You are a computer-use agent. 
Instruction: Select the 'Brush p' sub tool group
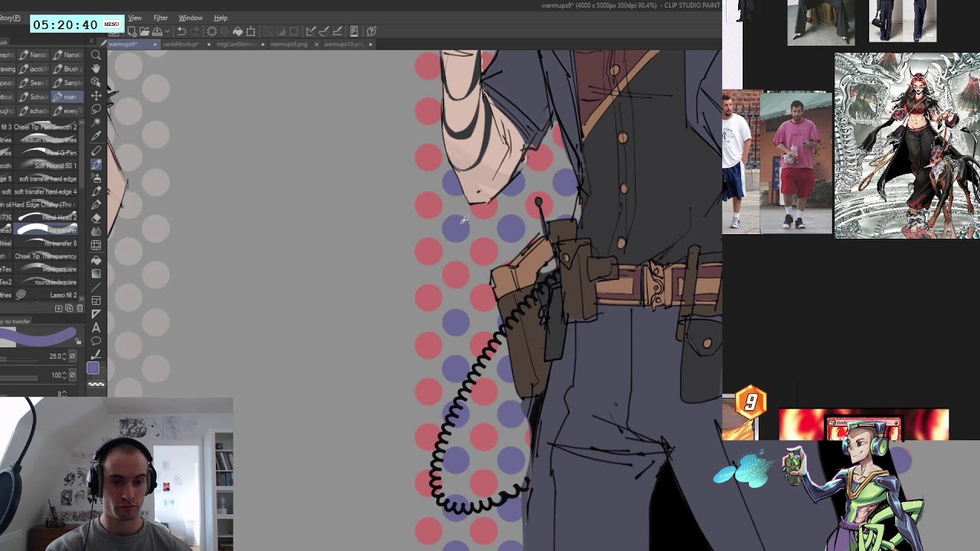click(x=69, y=68)
